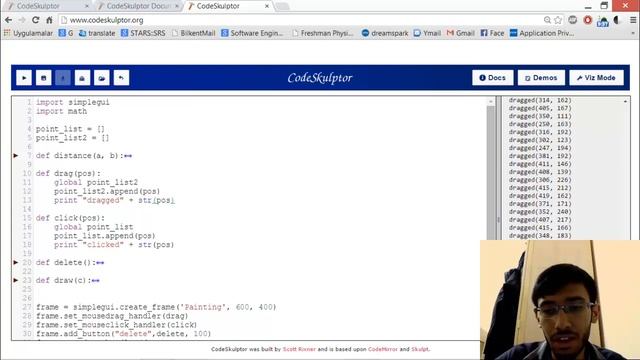Open a new browser tab
640x360 pixels.
point(282,6)
